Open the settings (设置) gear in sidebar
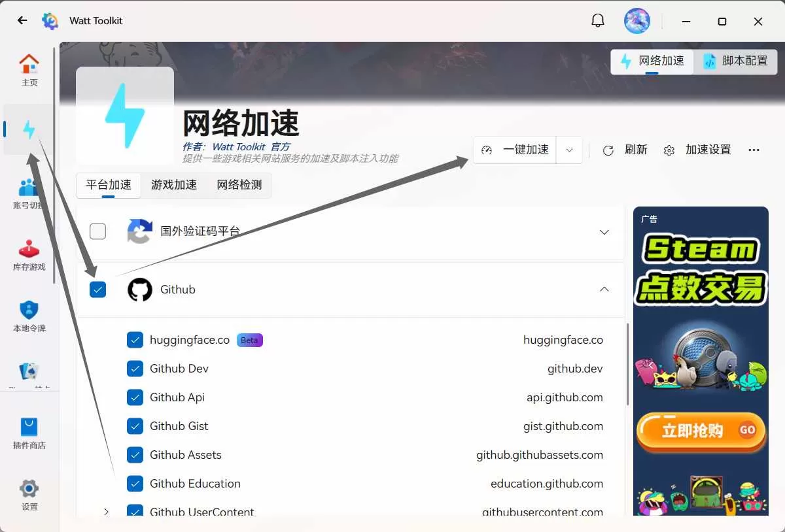The width and height of the screenshot is (785, 532). click(x=29, y=495)
